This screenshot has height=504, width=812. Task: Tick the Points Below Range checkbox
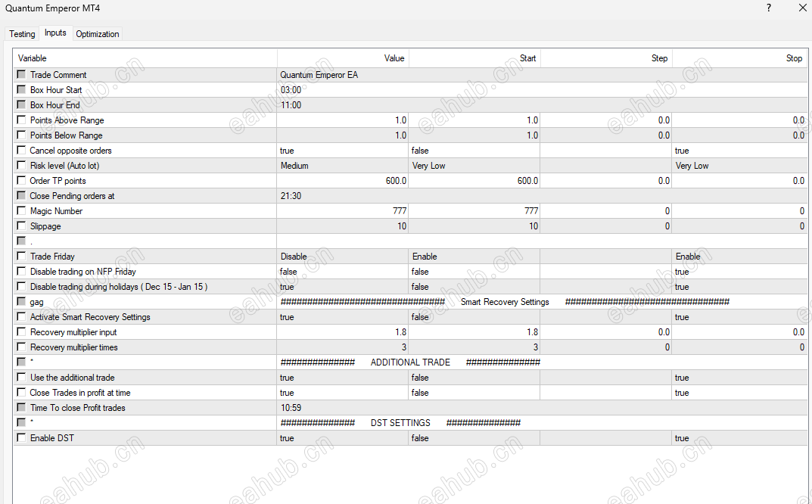[x=21, y=135]
